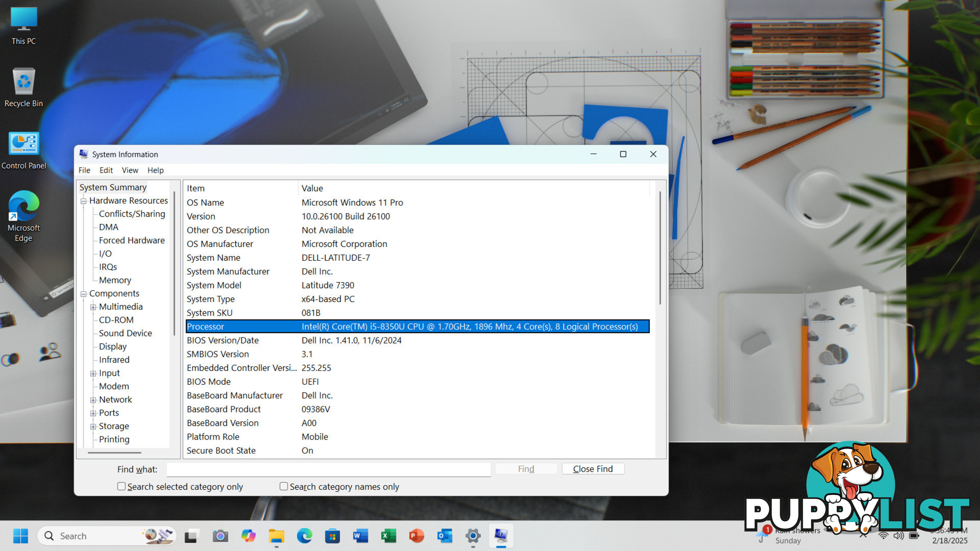Minimize the System Information window
980x551 pixels.
(x=593, y=154)
